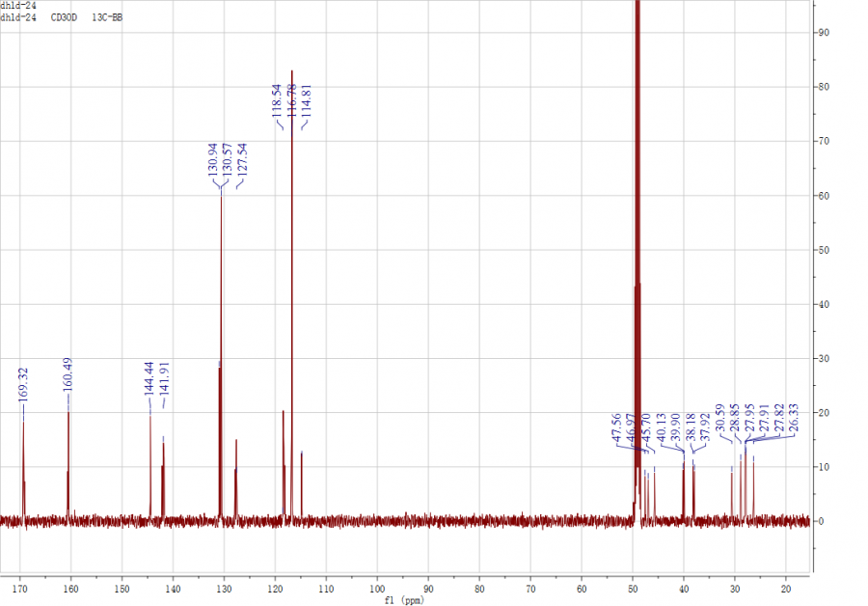Click the 127.54 peak label
868x606 pixels.
(242, 159)
